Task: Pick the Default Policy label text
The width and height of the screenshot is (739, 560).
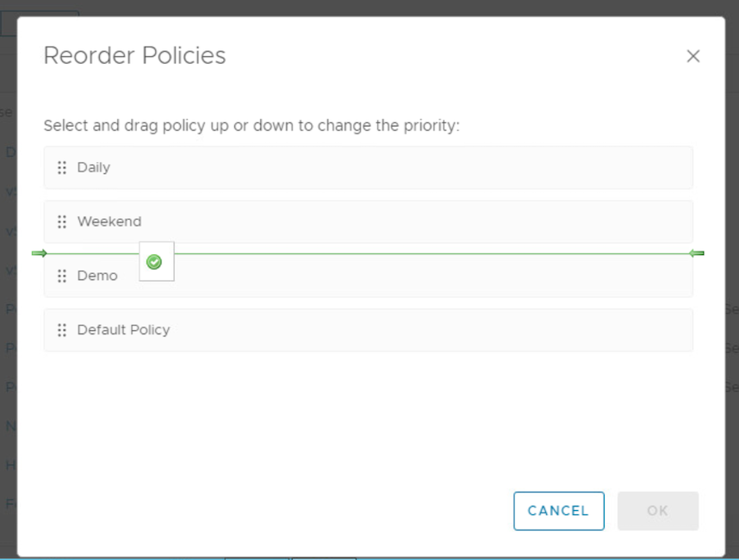Action: coord(123,330)
